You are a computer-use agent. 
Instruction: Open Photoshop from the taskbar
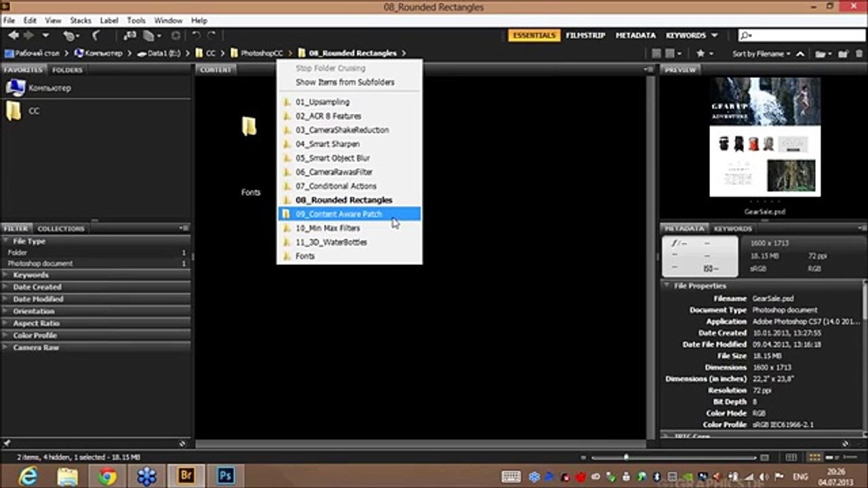point(224,476)
